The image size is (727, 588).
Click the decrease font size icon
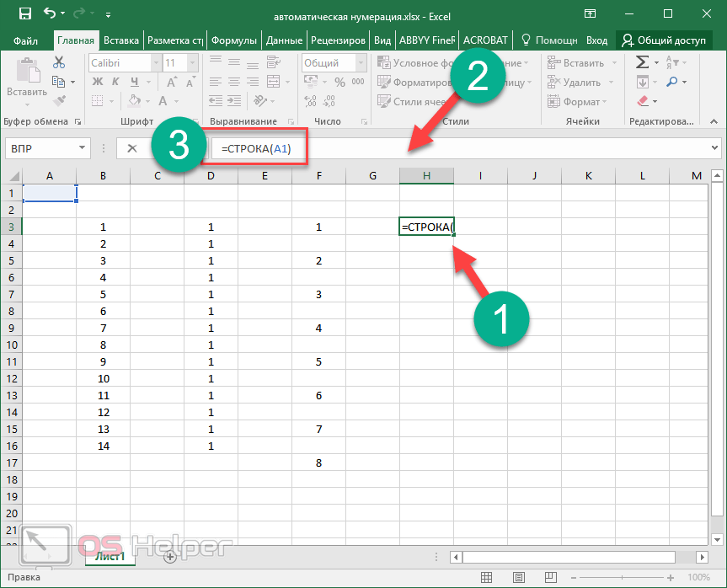pyautogui.click(x=190, y=82)
